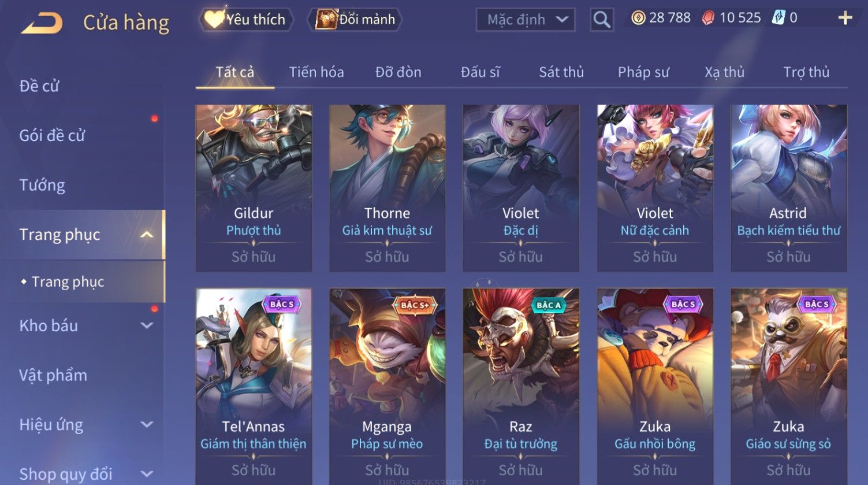Image resolution: width=868 pixels, height=485 pixels.
Task: Open Gói đề cử in sidebar
Action: (x=52, y=135)
